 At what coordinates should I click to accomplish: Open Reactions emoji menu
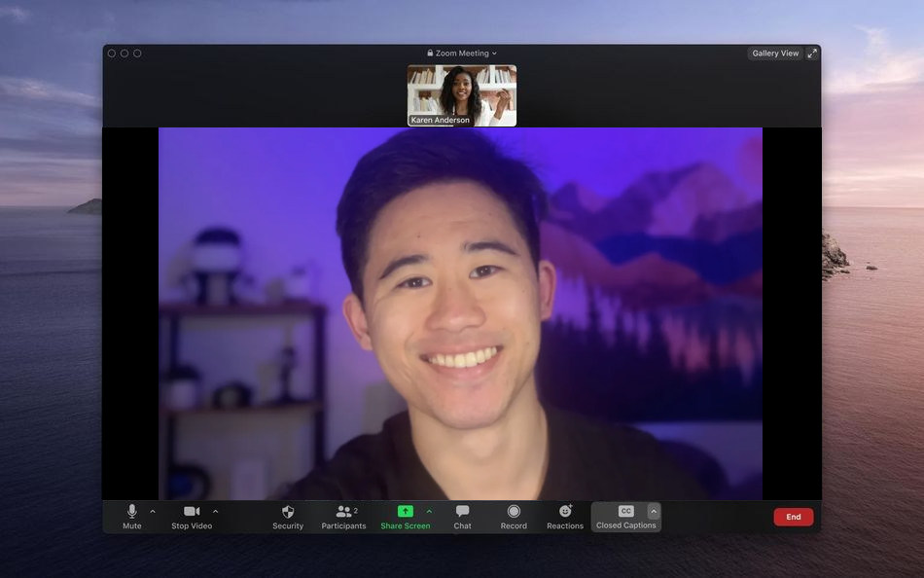tap(565, 517)
